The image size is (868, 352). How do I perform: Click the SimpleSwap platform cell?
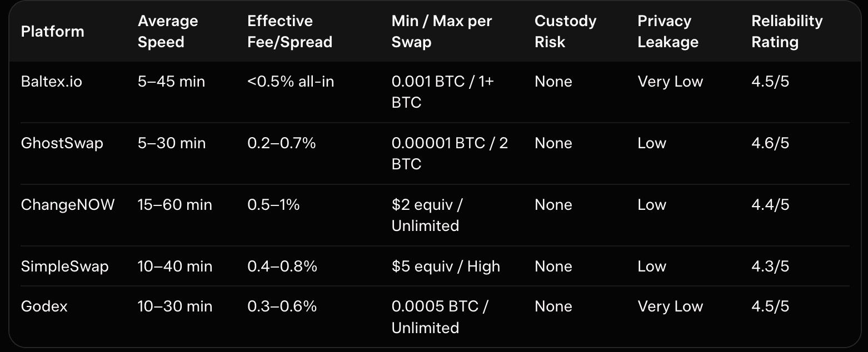[x=64, y=266]
